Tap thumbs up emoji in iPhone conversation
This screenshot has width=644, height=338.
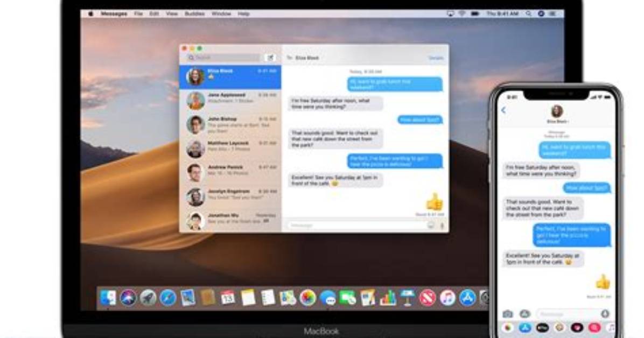pyautogui.click(x=603, y=283)
